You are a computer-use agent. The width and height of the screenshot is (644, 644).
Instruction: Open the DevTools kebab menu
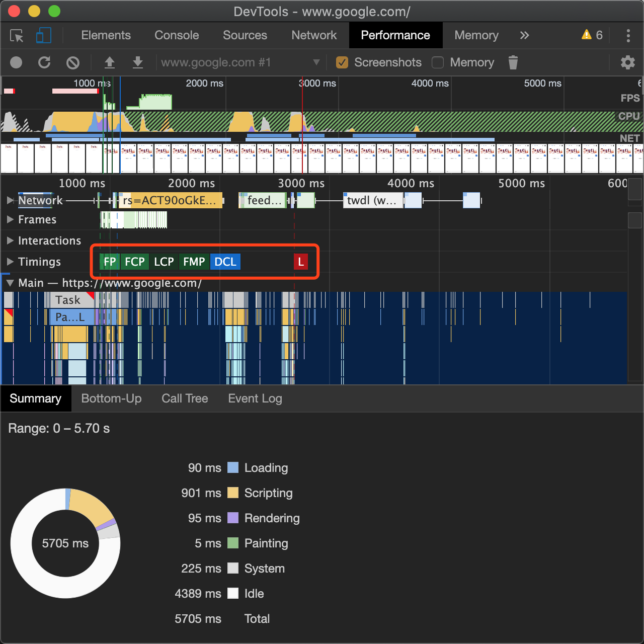pos(628,35)
